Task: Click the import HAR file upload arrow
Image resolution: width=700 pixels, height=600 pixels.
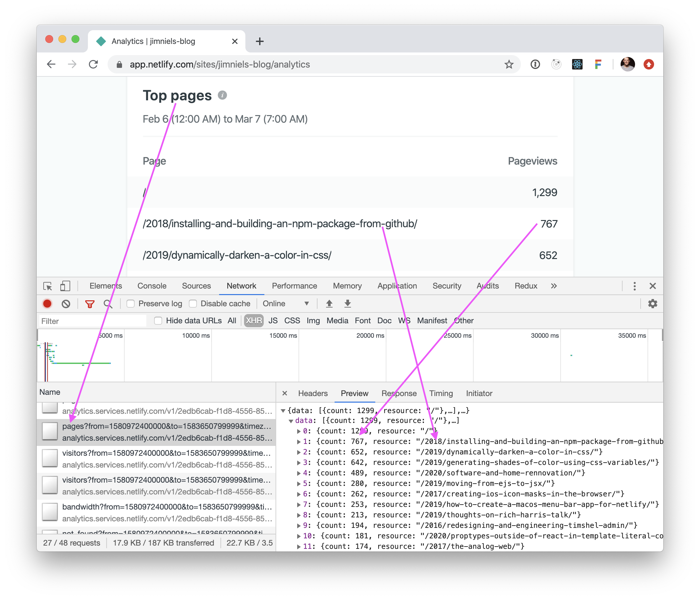Action: 329,304
